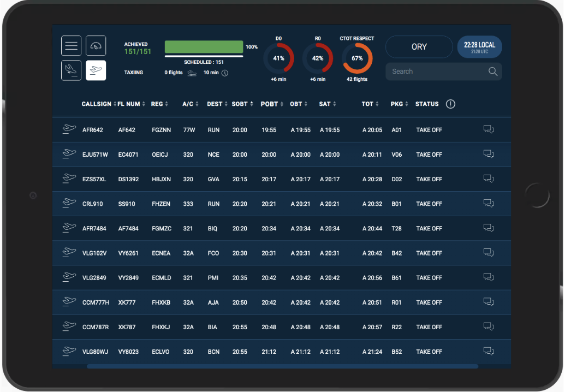Click the info icon next to STATUS
The height and width of the screenshot is (392, 565).
point(450,104)
